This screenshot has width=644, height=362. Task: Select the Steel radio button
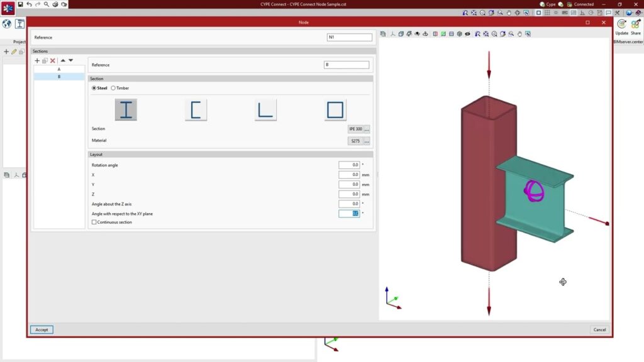click(95, 88)
